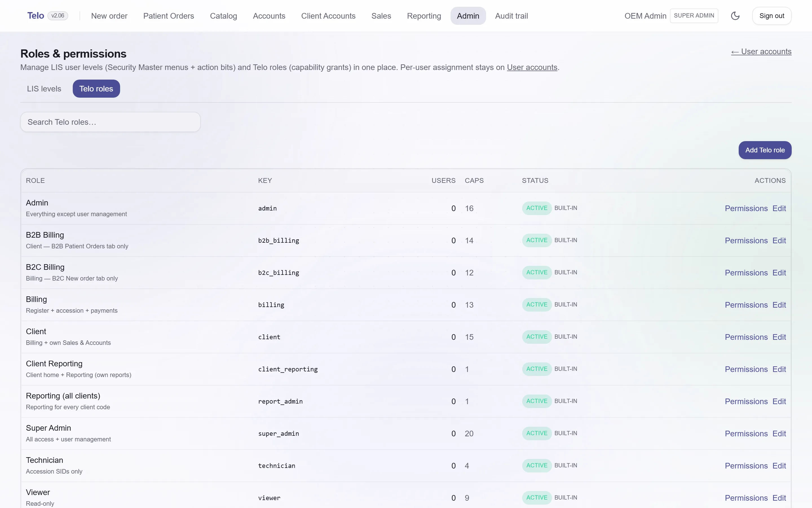812x508 pixels.
Task: Open the Audit trail page
Action: coord(511,16)
